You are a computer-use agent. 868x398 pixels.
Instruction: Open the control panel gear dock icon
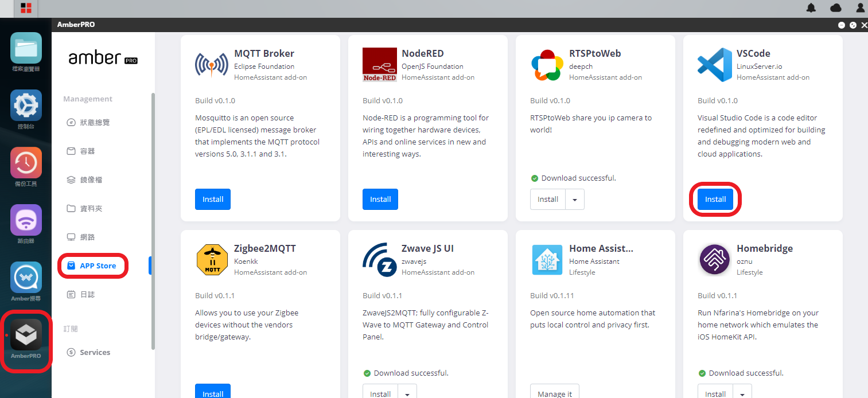coord(26,106)
